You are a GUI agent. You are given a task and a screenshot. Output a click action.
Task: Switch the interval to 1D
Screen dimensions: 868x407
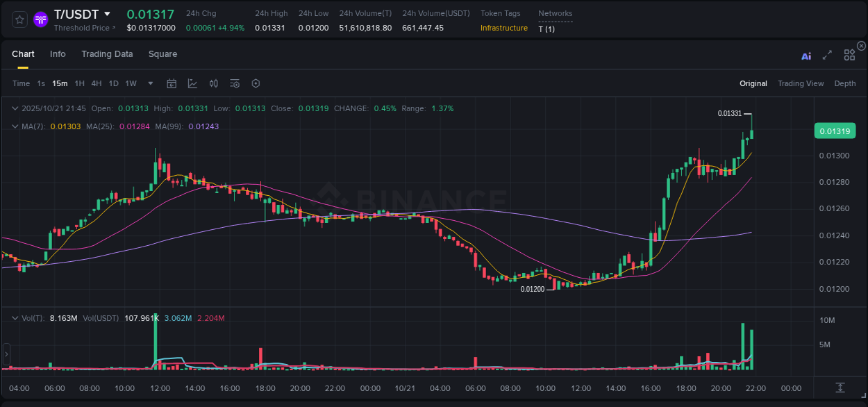coord(113,83)
